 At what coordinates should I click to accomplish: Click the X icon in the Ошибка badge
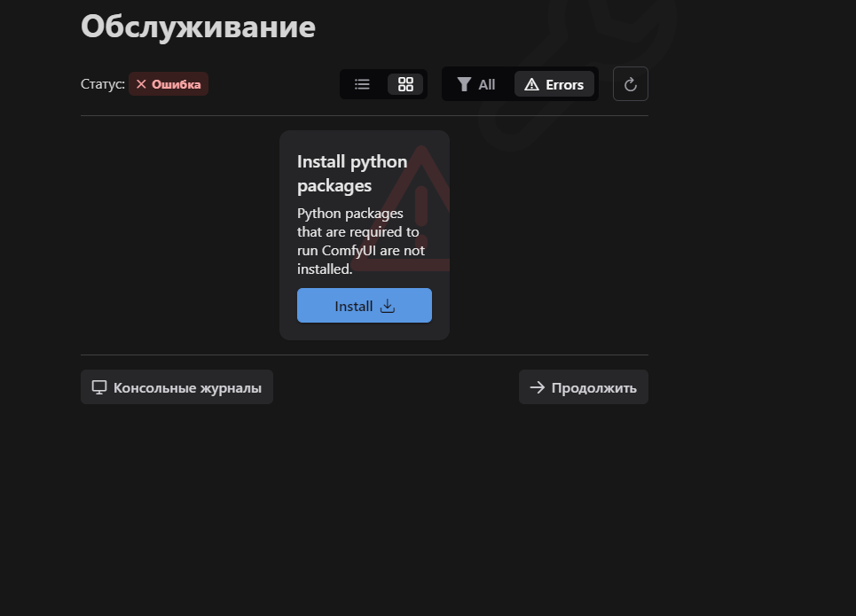coord(141,84)
